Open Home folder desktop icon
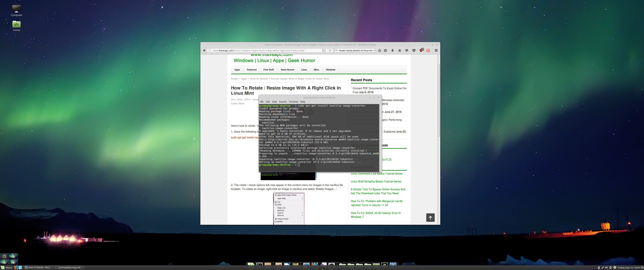This screenshot has width=644, height=270. coord(16,26)
